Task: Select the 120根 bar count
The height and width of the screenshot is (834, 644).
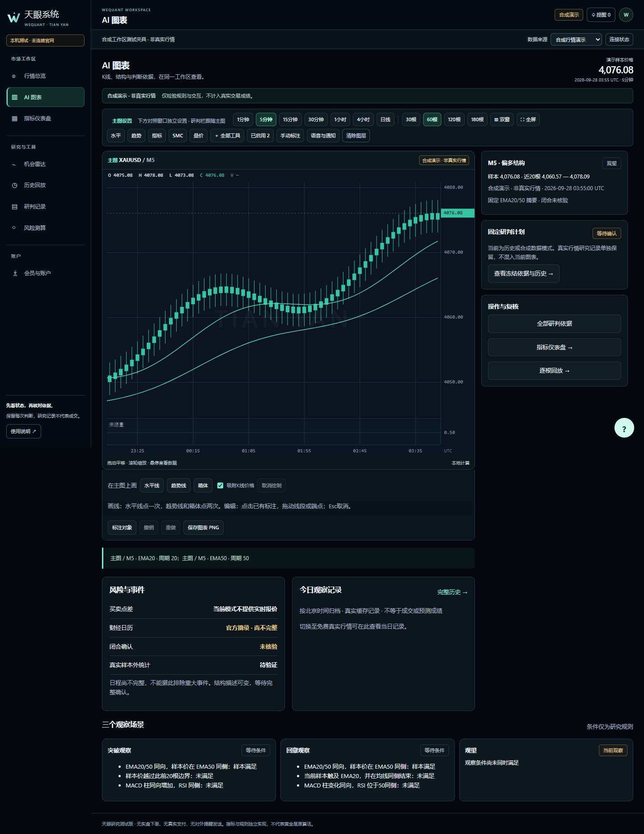Action: (x=454, y=119)
